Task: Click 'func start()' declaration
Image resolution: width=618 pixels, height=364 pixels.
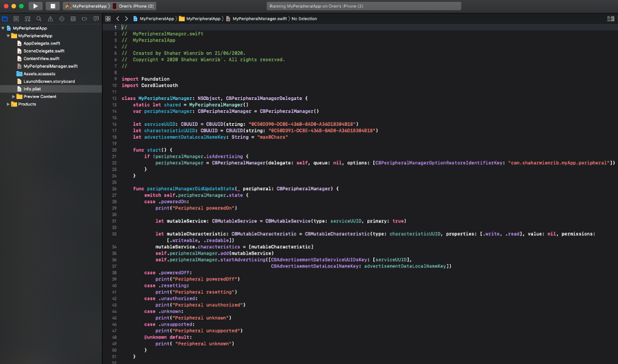Action: click(x=153, y=150)
